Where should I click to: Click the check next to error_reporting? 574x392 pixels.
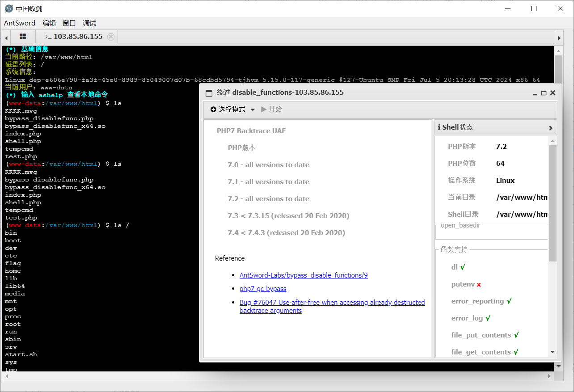[509, 301]
